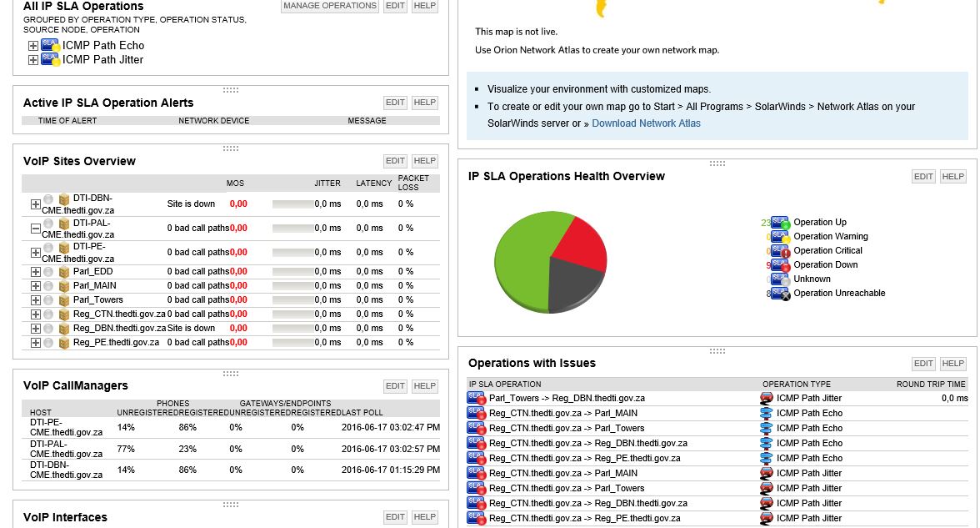
Task: Expand the ICMP Path Echo tree node
Action: click(x=33, y=46)
